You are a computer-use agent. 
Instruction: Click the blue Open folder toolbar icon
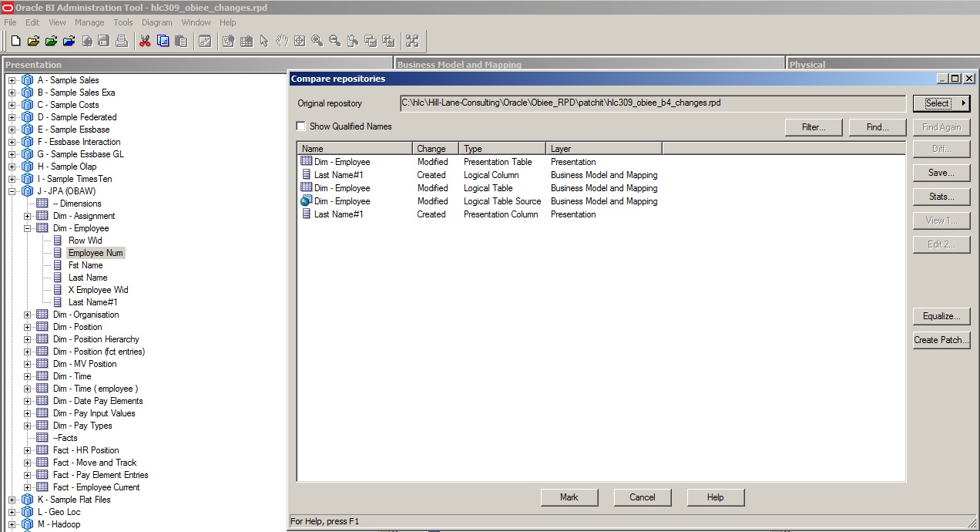point(69,41)
